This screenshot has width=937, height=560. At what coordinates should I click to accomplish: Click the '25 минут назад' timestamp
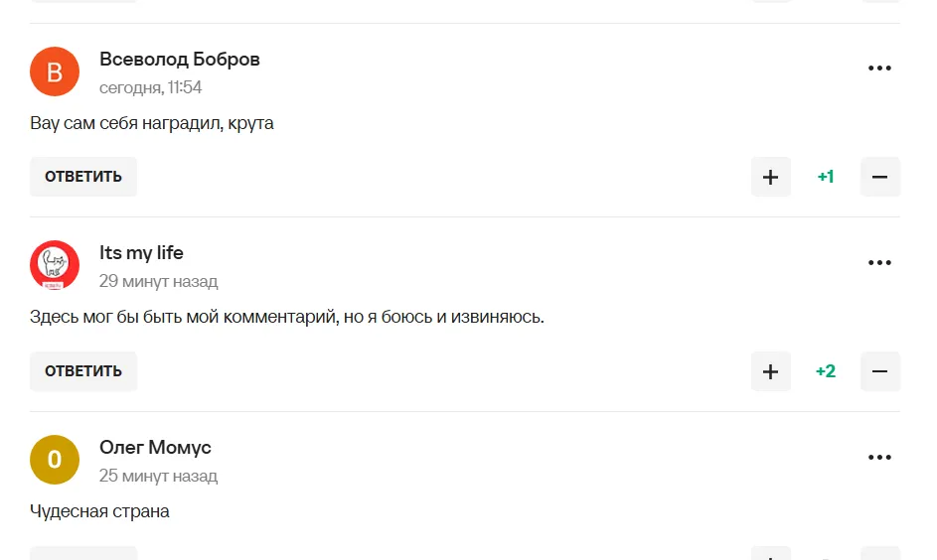(158, 476)
